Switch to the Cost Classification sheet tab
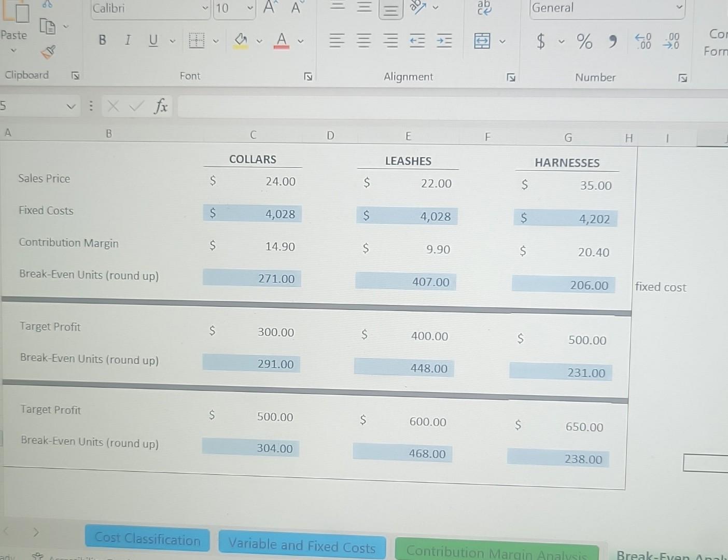The image size is (728, 560). tap(147, 539)
